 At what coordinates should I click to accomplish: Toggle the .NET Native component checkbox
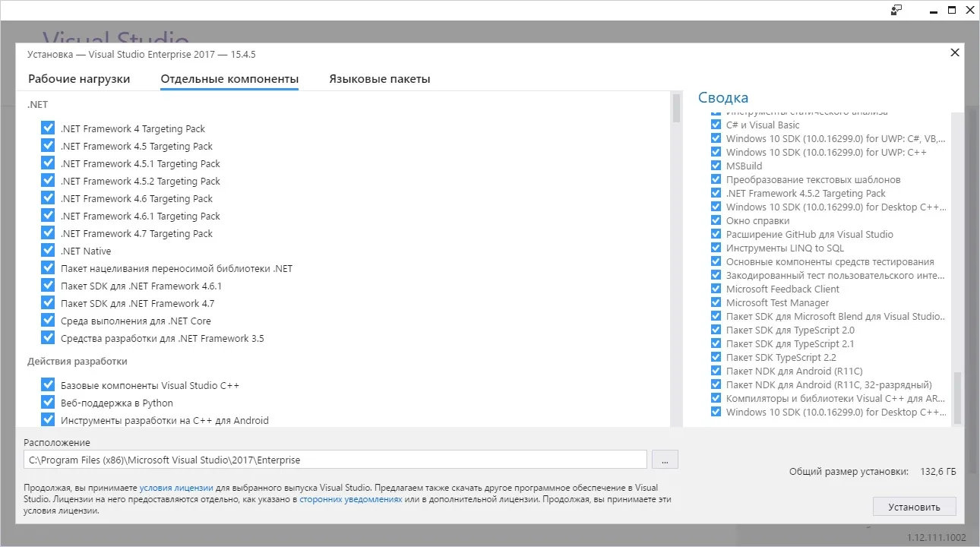pos(49,251)
